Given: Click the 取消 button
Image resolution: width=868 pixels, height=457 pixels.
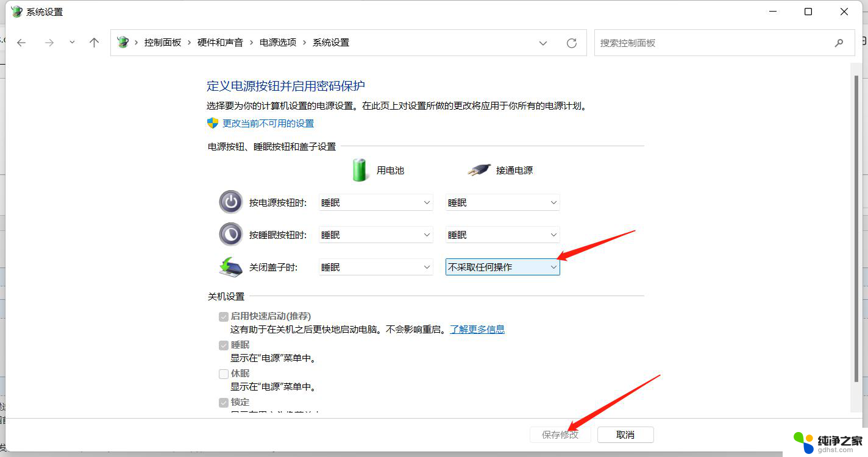Looking at the screenshot, I should coord(626,434).
